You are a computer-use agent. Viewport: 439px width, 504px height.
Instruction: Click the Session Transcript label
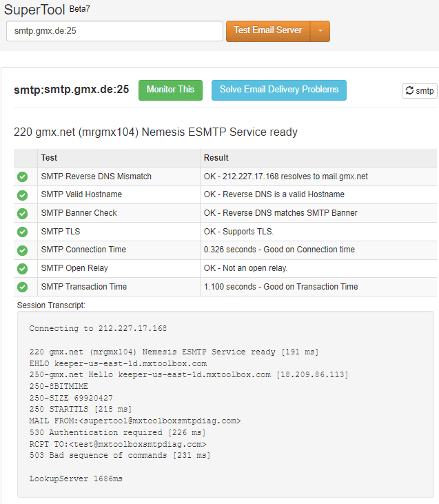[51, 305]
